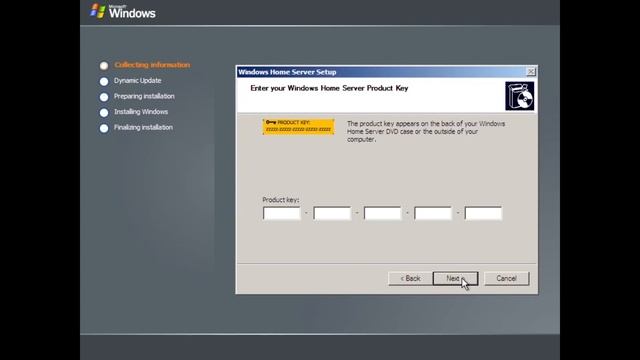Click the 'Finalizing installation' text
This screenshot has width=640, height=360.
[x=143, y=127]
